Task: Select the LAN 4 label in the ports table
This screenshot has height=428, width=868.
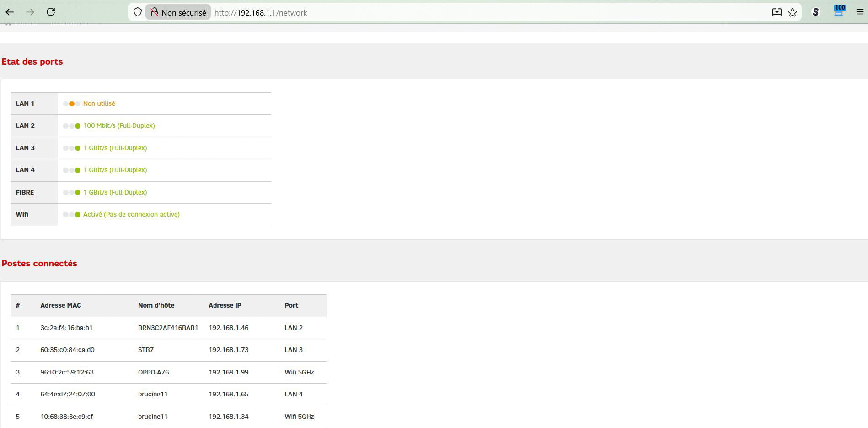Action: (25, 170)
